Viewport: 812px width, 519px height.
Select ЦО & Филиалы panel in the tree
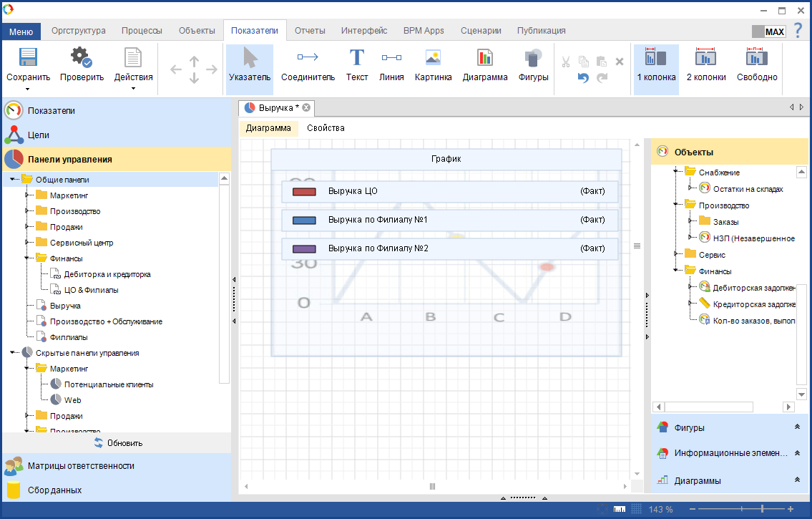tap(91, 290)
